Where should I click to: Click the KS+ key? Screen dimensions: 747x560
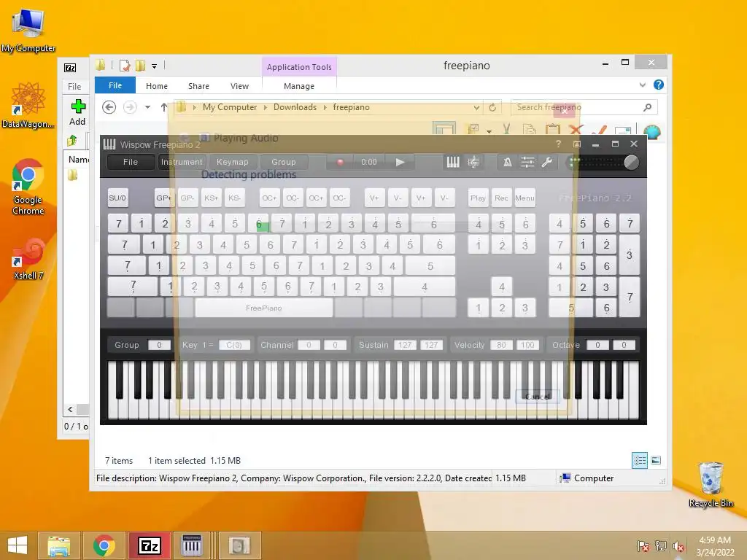click(211, 198)
